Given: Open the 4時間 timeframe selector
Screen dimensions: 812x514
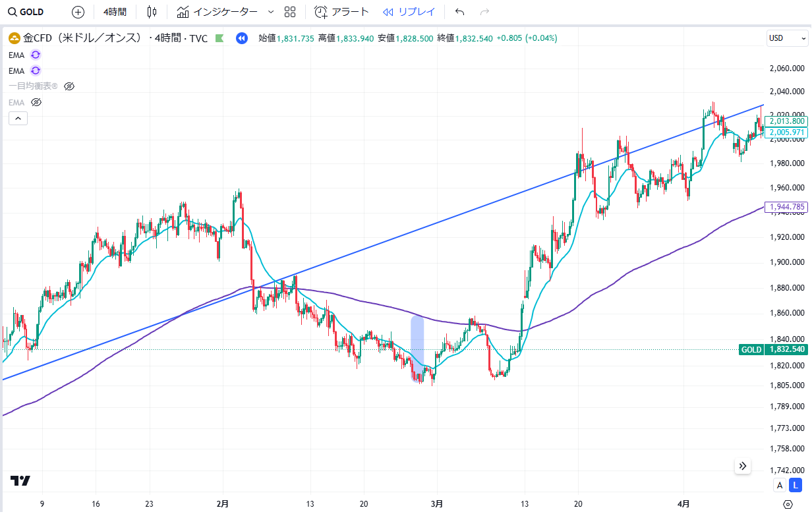Looking at the screenshot, I should click(115, 12).
